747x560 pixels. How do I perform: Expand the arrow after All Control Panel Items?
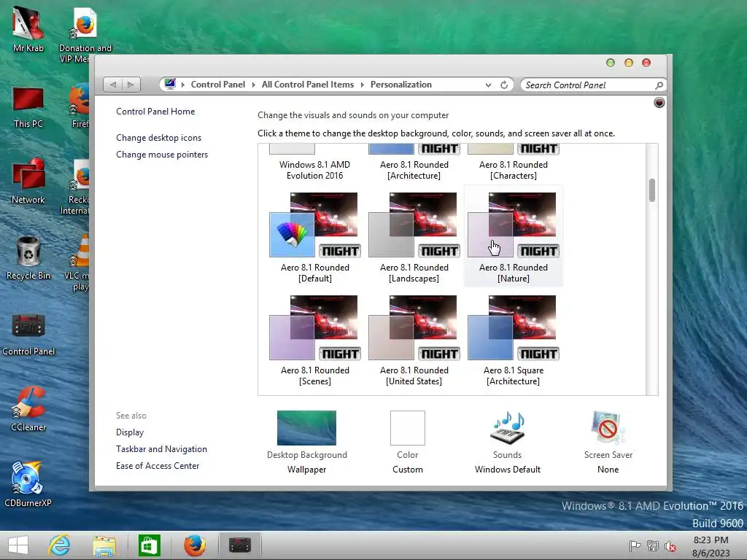coord(362,85)
